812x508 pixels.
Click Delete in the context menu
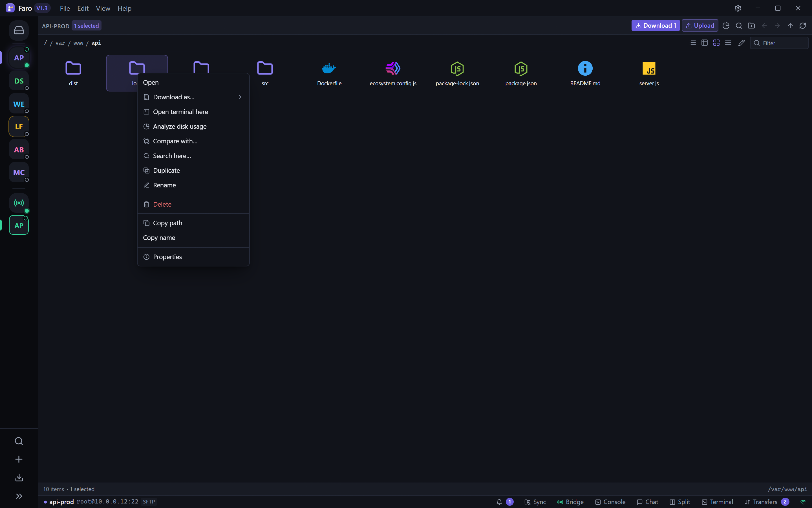click(x=193, y=204)
